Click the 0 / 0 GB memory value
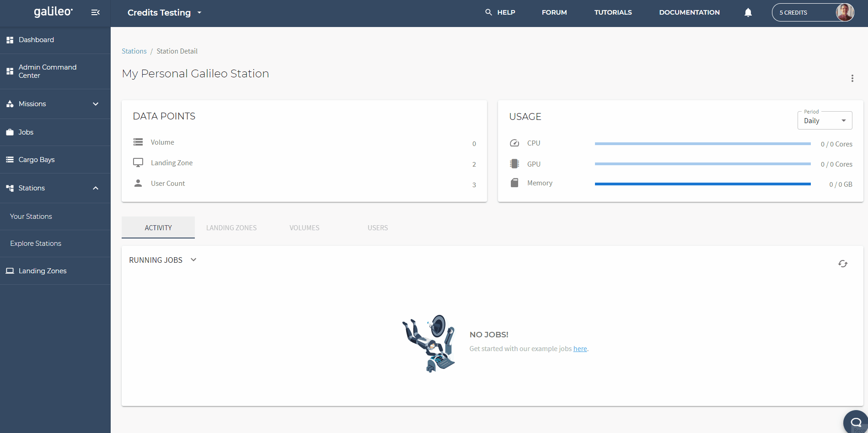 tap(841, 184)
